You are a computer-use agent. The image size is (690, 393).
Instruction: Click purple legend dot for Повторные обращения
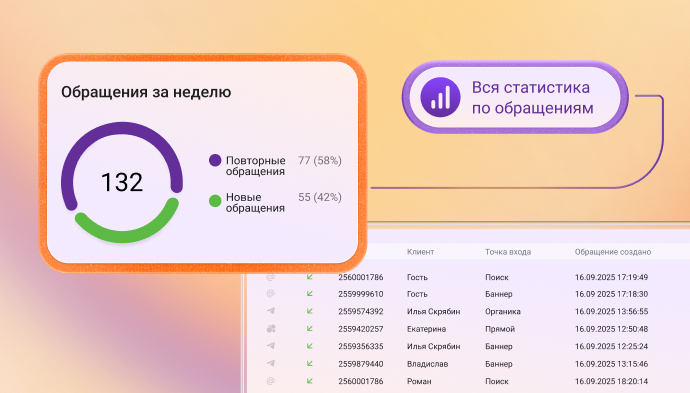pos(215,160)
